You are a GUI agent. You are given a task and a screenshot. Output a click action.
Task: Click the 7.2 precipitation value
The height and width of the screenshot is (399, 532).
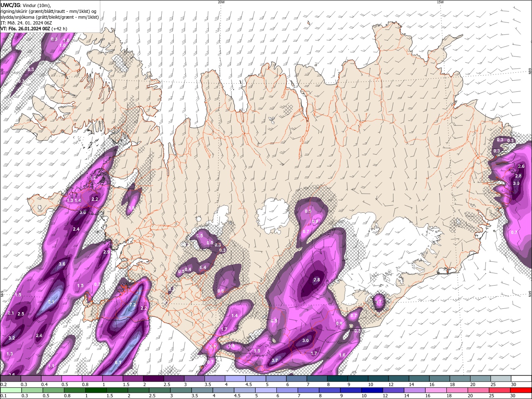coord(133,305)
